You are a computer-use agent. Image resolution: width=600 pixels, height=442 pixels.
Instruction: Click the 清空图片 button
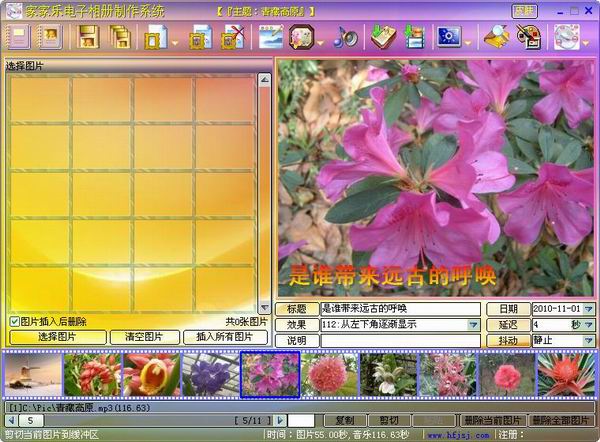pos(144,337)
